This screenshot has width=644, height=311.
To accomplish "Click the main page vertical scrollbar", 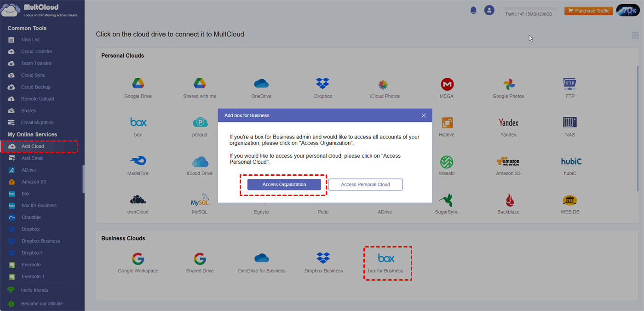I will [638, 128].
